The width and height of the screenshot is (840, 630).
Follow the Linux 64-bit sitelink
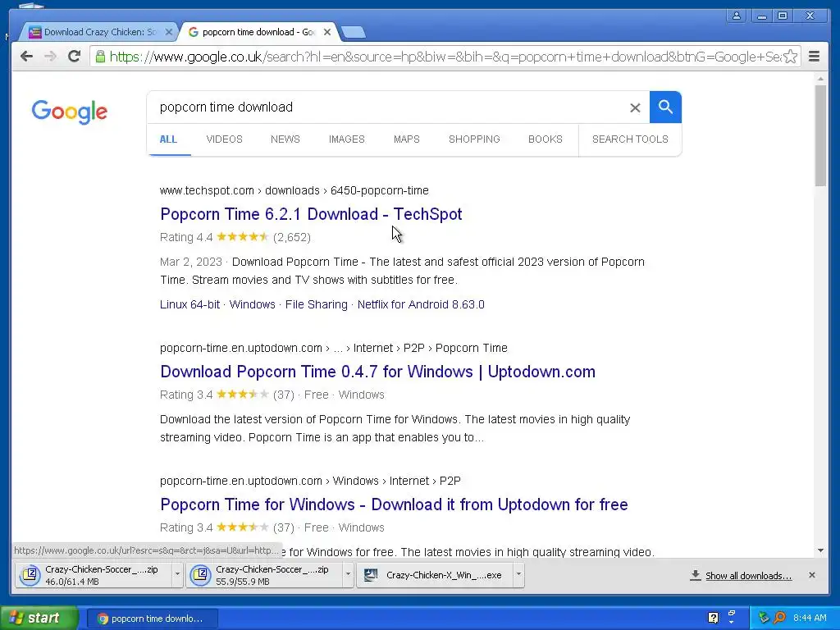(189, 304)
